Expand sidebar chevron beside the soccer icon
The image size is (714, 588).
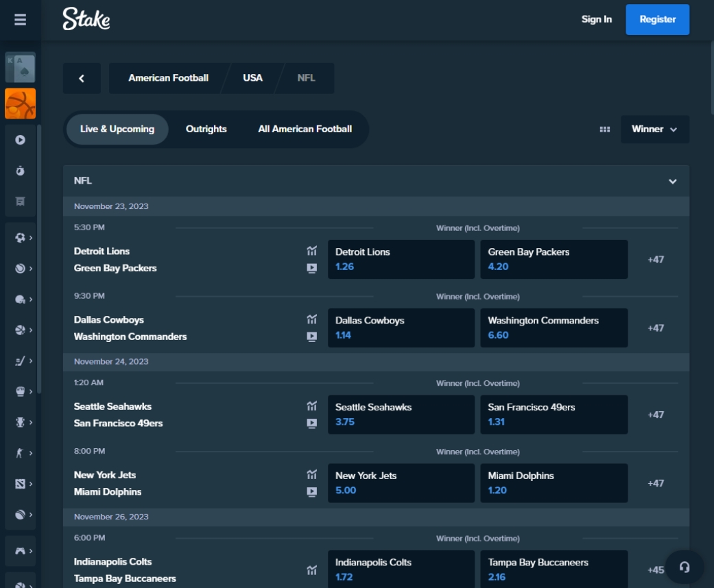click(31, 238)
